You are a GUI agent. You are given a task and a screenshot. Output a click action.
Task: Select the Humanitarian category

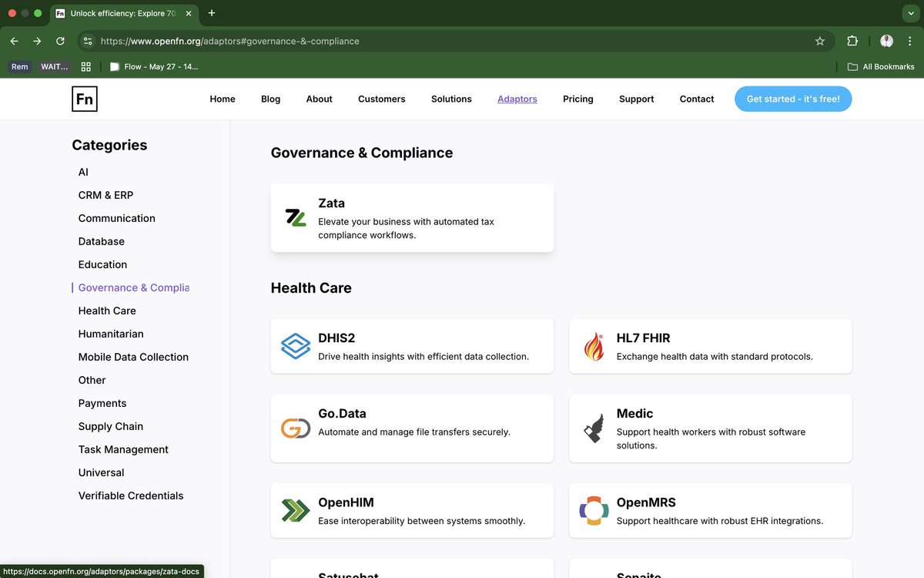coord(111,334)
